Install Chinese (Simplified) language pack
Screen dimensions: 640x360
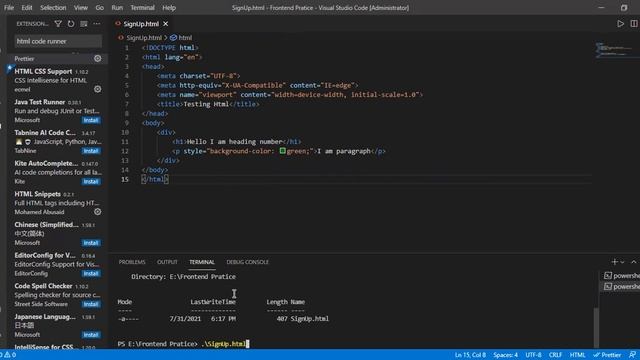(x=91, y=242)
